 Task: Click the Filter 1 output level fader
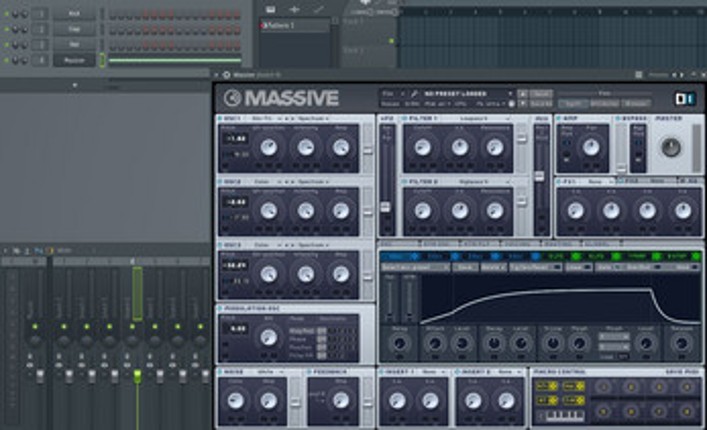(x=521, y=140)
